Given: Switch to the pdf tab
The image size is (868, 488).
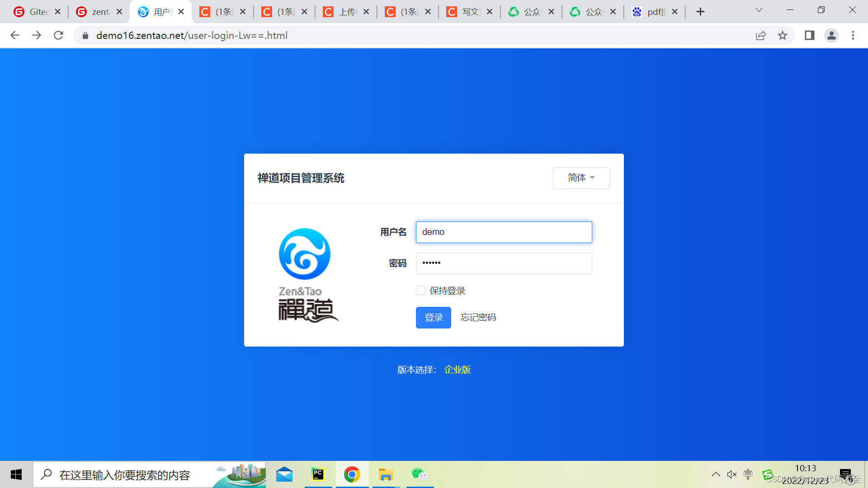Looking at the screenshot, I should point(654,11).
